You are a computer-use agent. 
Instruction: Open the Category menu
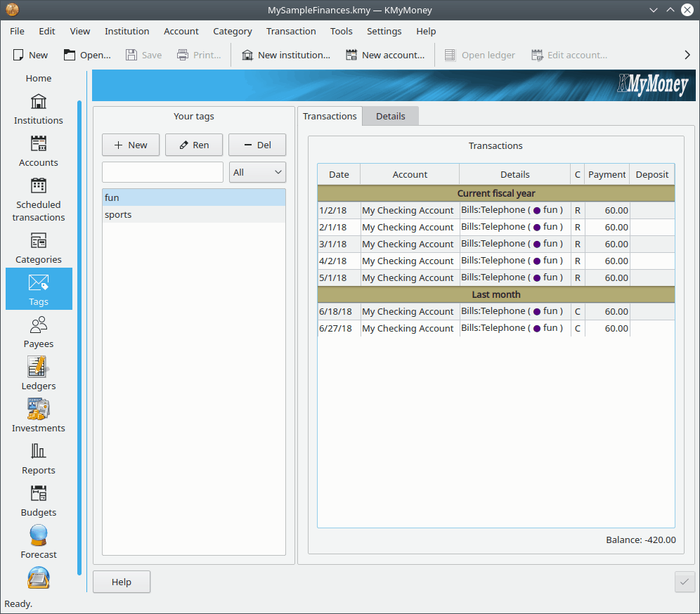pos(232,31)
